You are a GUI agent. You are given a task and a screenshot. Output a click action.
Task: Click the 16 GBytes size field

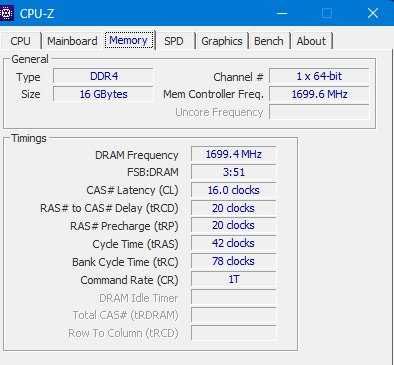tap(103, 94)
